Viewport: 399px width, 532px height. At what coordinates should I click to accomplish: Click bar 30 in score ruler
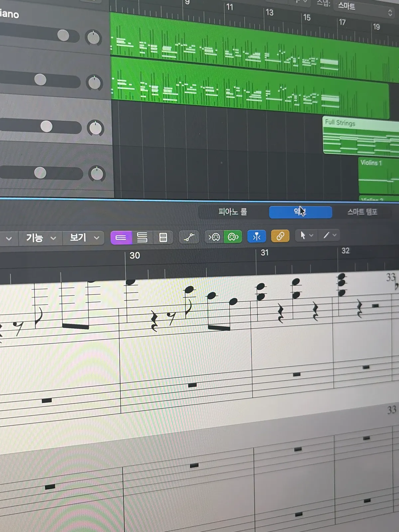135,255
